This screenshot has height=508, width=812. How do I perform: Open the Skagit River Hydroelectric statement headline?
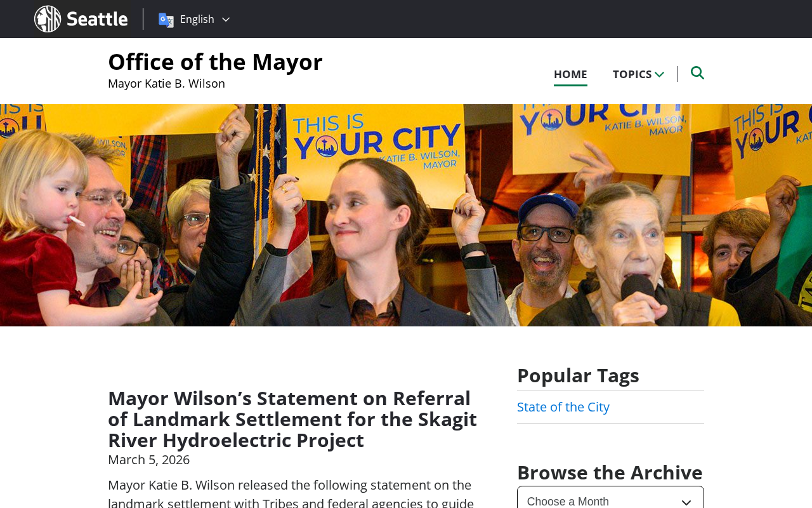click(x=292, y=419)
